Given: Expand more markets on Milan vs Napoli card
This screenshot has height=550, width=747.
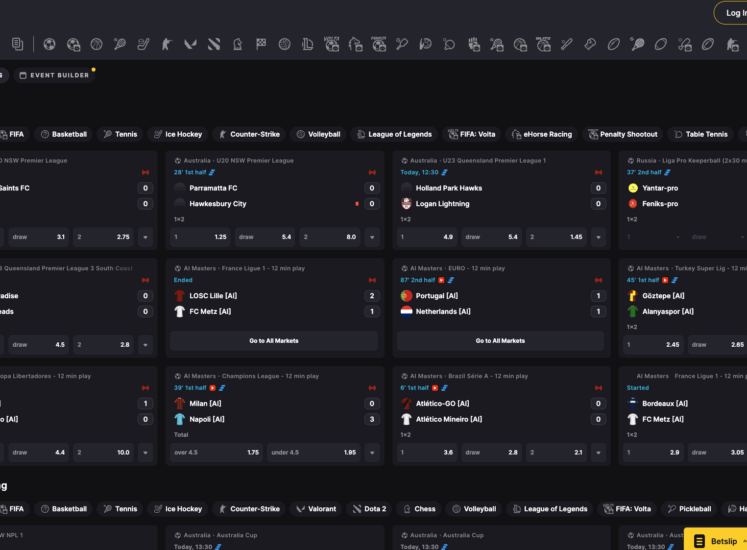Looking at the screenshot, I should 372,452.
